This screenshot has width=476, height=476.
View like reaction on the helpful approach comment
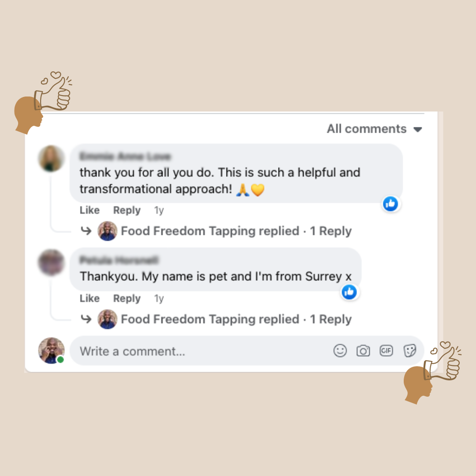[x=390, y=204]
